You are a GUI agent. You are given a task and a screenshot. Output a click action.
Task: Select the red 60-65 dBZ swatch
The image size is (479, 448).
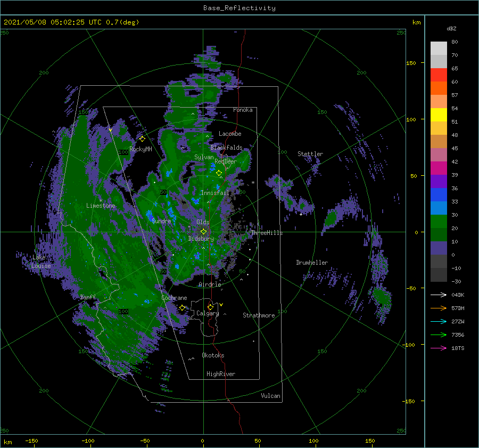point(439,75)
